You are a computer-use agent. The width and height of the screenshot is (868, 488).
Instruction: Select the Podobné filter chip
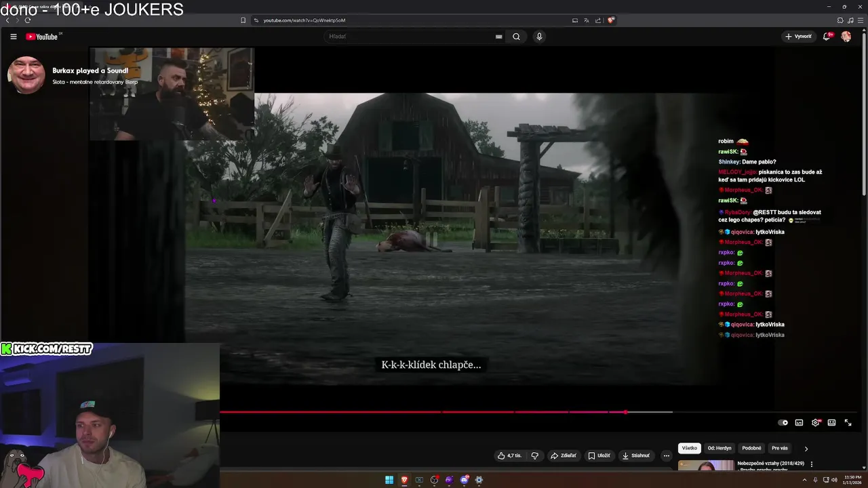[751, 449]
